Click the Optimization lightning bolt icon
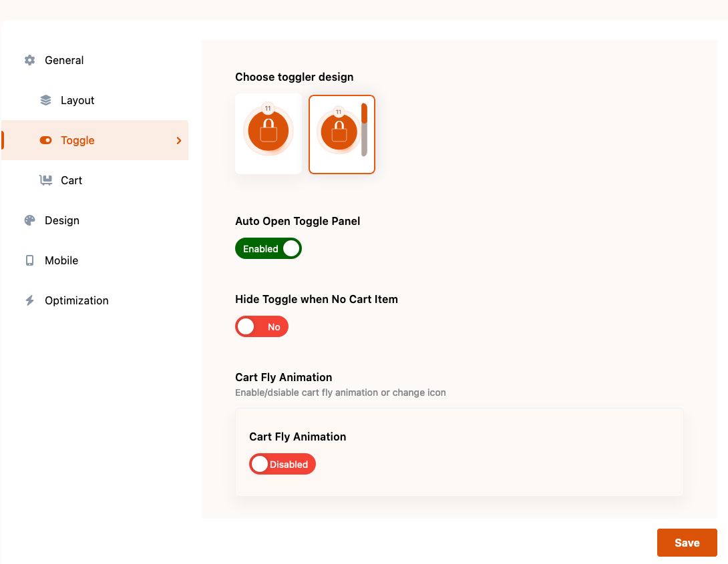This screenshot has height=564, width=728. (x=29, y=300)
